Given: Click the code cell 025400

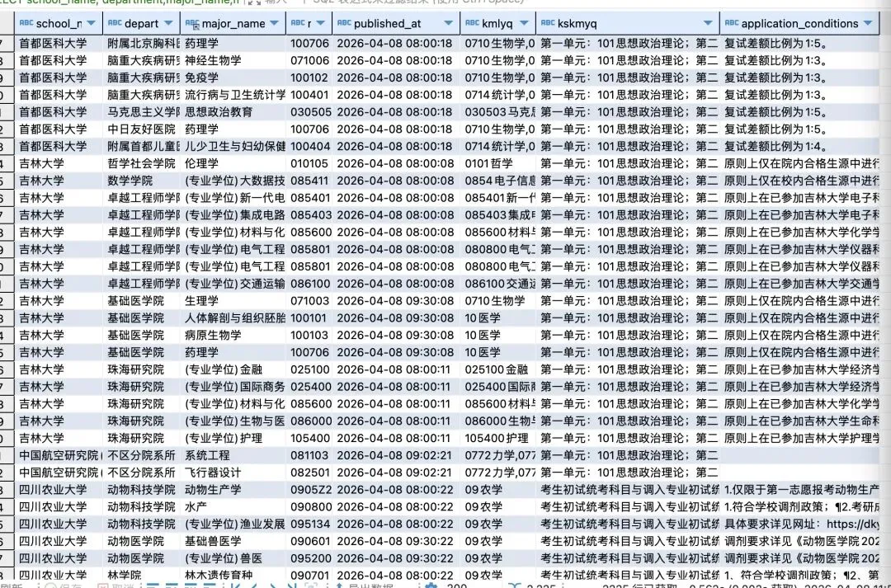Looking at the screenshot, I should coord(309,386).
